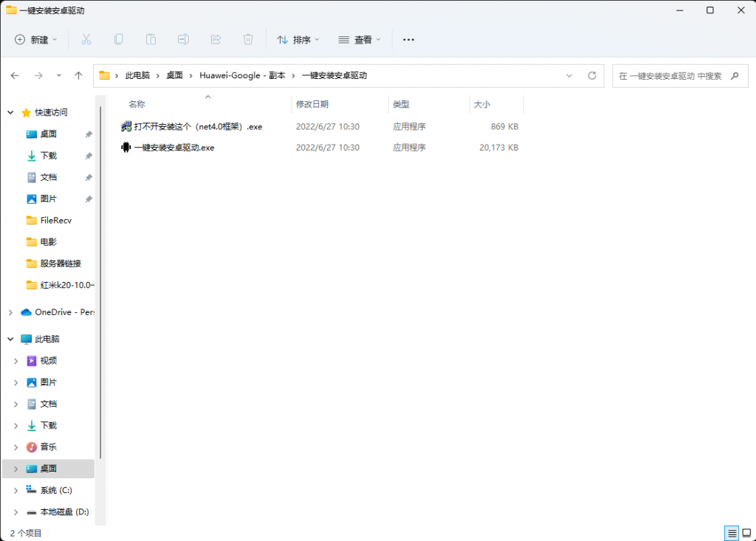Click the Paste clipboard icon
Image resolution: width=756 pixels, height=541 pixels.
(151, 40)
